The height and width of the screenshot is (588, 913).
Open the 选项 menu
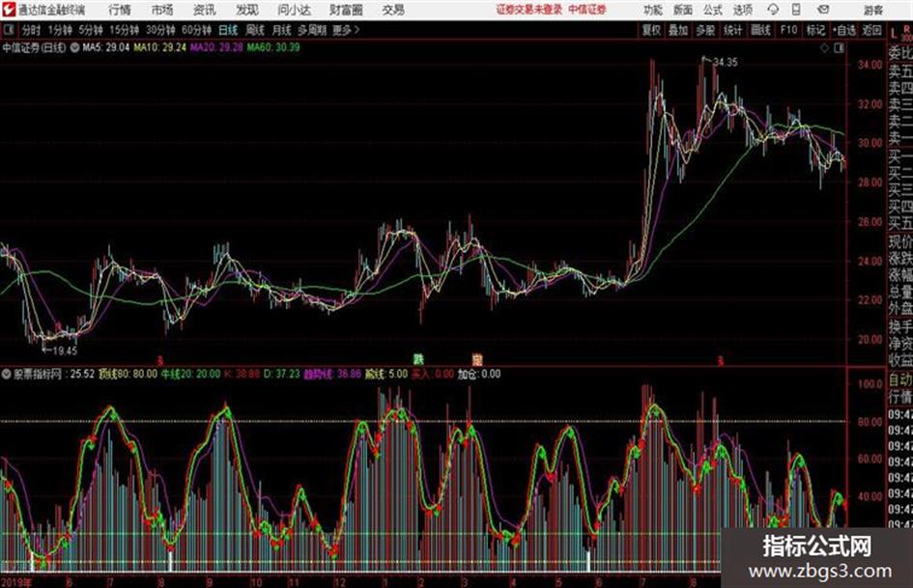point(742,10)
